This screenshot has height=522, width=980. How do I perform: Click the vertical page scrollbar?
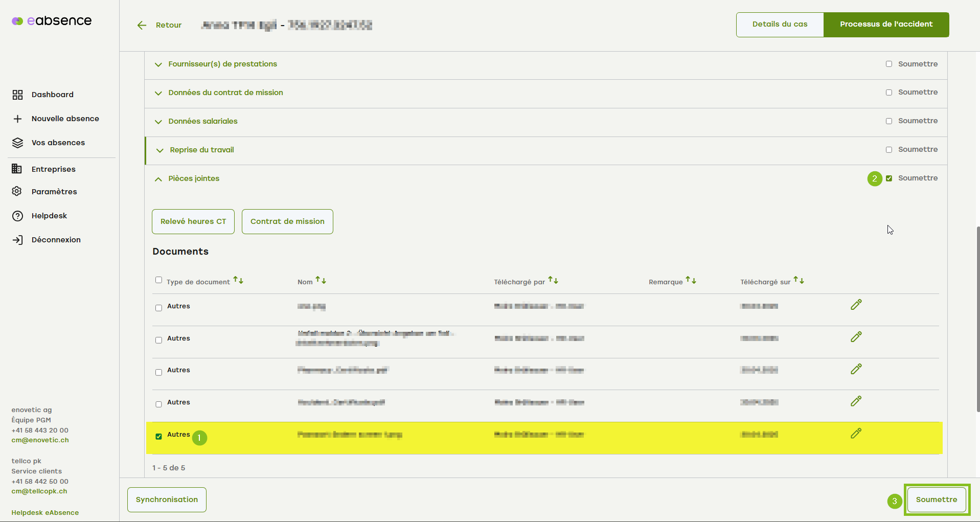tap(977, 317)
